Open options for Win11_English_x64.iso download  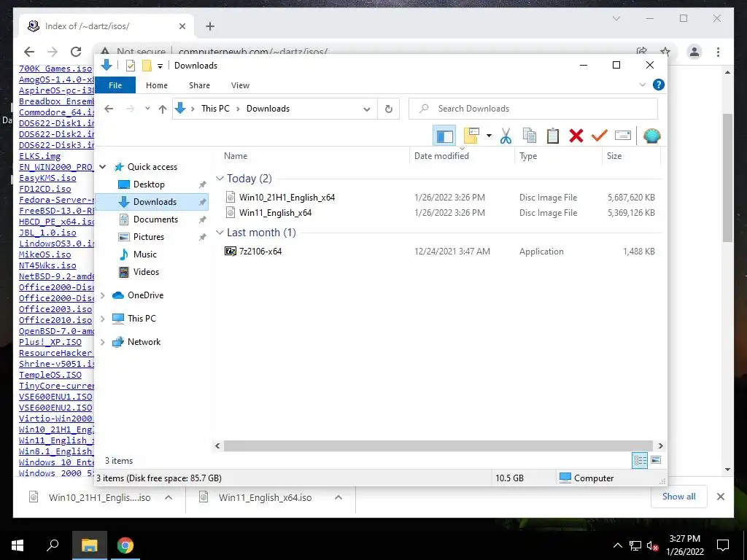[x=338, y=497]
